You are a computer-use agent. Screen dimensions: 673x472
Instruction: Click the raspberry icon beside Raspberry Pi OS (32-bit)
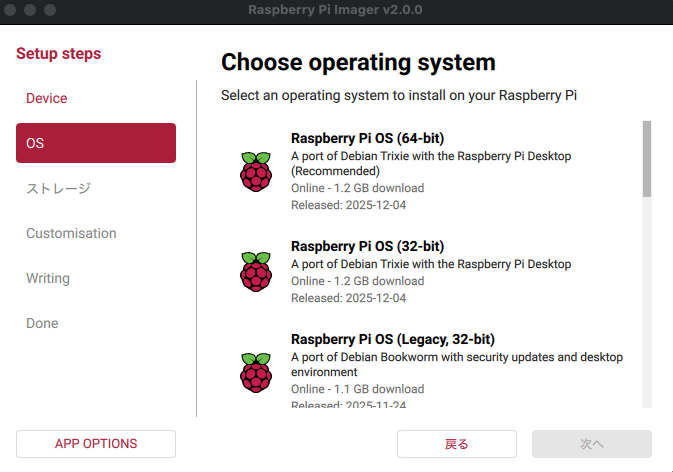click(x=256, y=271)
